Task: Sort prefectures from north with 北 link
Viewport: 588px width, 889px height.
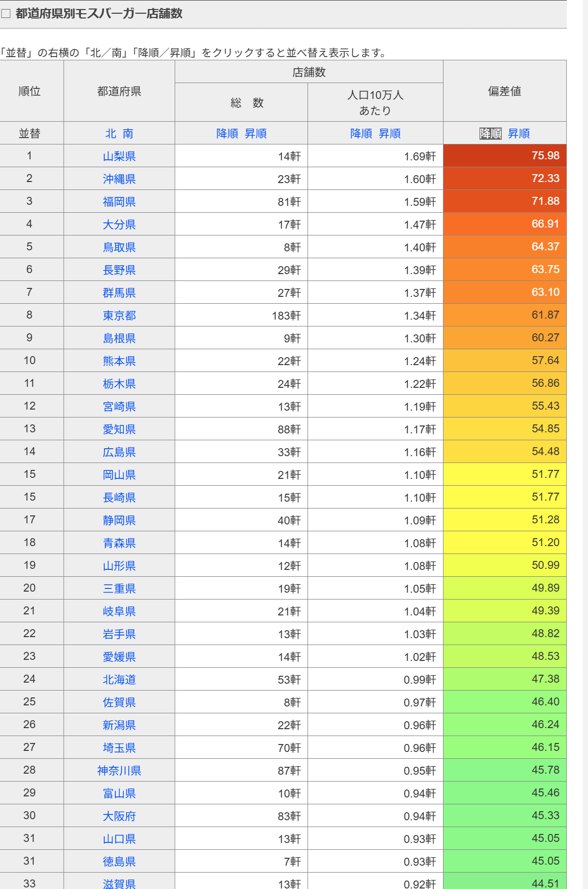Action: point(111,134)
